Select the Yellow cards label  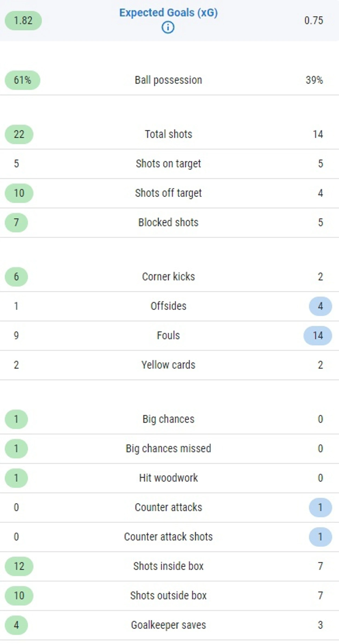(x=168, y=365)
